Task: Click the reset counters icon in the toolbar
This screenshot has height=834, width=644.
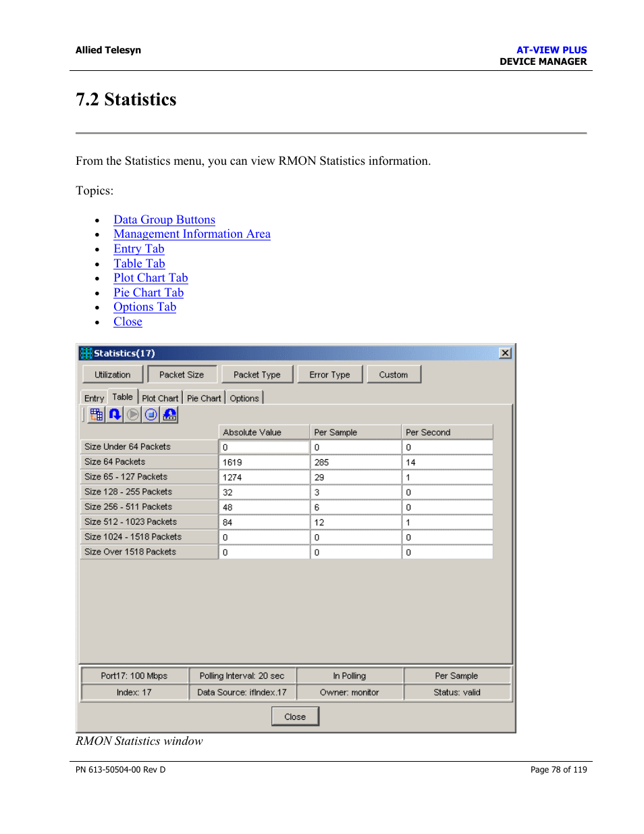Action: click(x=169, y=415)
